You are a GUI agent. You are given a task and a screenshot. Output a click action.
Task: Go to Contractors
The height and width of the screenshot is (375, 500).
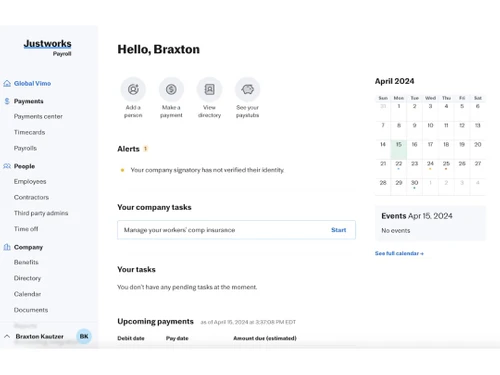[31, 197]
